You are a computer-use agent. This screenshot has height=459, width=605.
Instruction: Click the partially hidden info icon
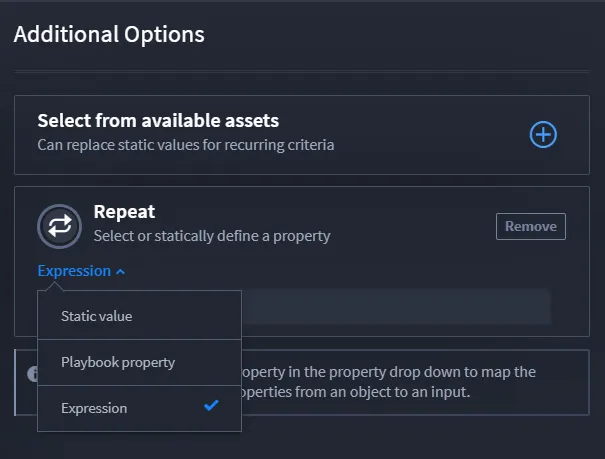(x=32, y=373)
